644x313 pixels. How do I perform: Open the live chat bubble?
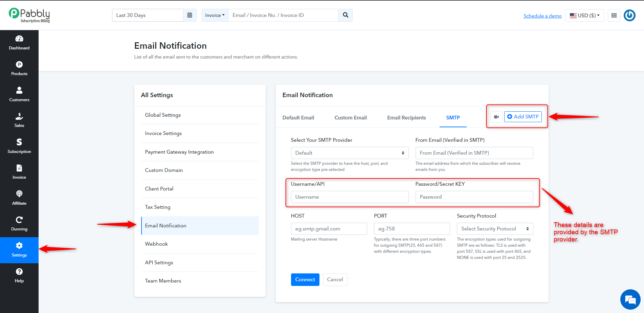[x=630, y=299]
